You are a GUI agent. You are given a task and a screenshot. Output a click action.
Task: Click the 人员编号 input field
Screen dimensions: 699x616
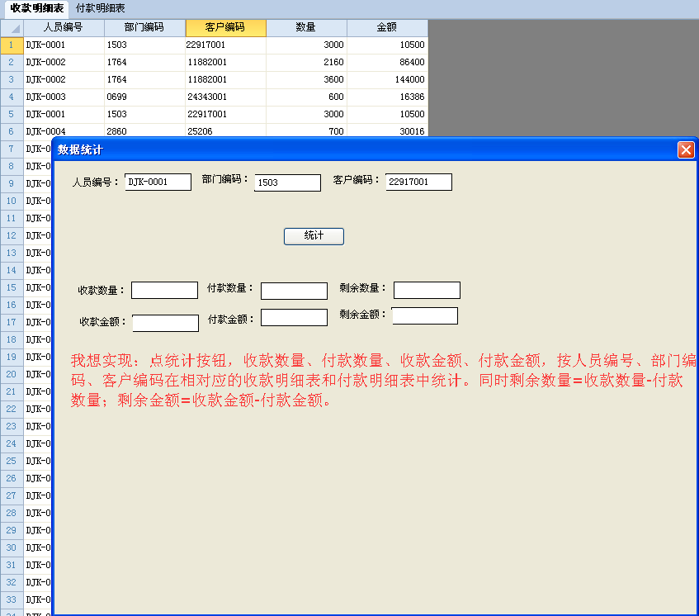tap(158, 182)
